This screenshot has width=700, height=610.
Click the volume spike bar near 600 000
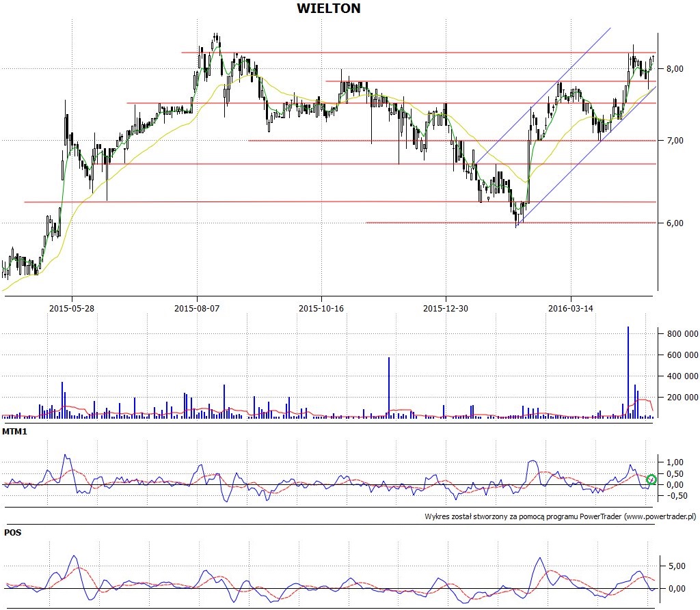pyautogui.click(x=389, y=387)
